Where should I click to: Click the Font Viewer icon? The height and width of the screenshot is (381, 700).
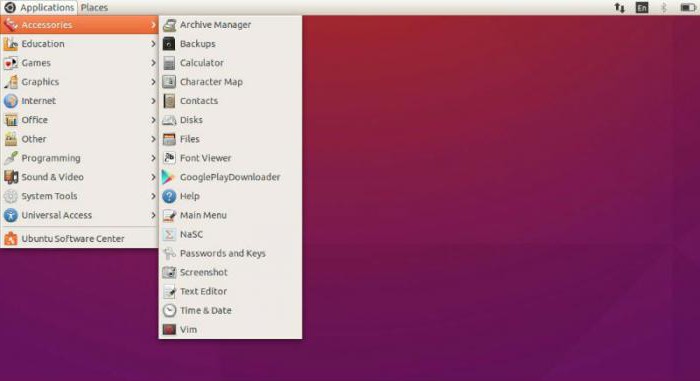point(169,158)
